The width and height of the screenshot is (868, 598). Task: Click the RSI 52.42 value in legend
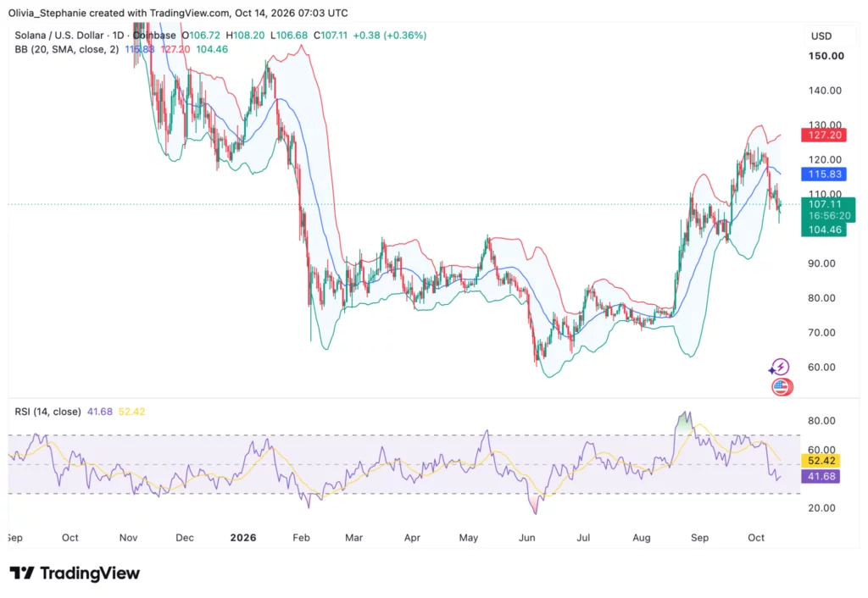click(x=131, y=412)
